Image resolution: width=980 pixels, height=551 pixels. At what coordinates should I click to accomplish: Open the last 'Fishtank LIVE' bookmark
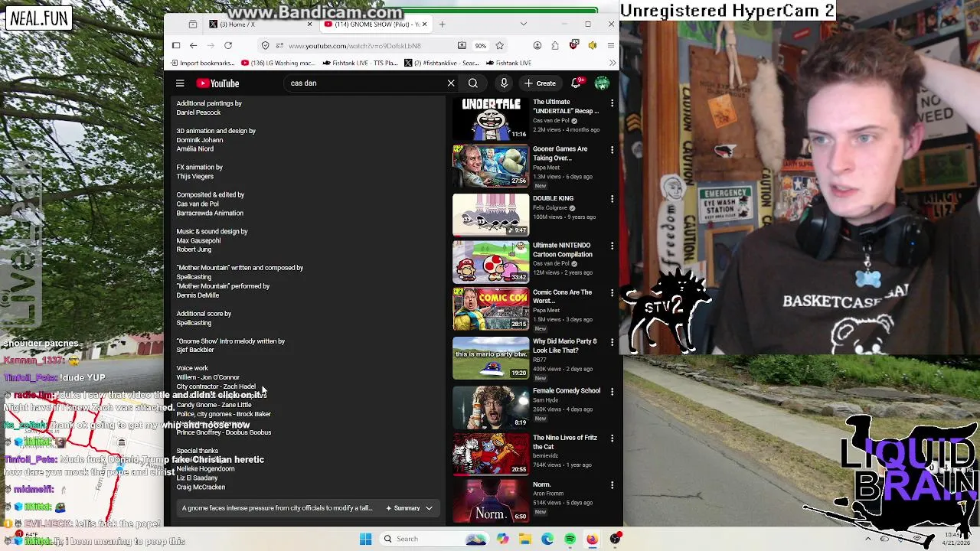click(x=508, y=63)
